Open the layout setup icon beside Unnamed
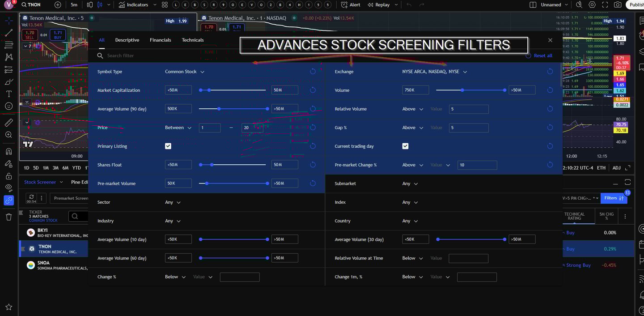 pos(533,4)
